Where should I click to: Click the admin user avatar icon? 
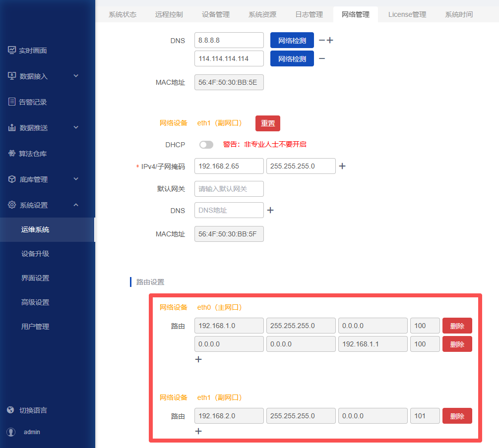coord(11,432)
